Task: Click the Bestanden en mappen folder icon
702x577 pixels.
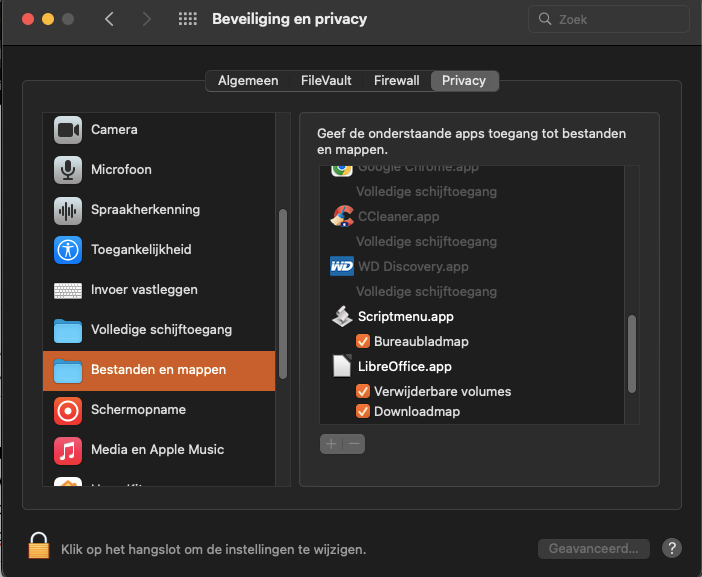Action: pos(68,371)
